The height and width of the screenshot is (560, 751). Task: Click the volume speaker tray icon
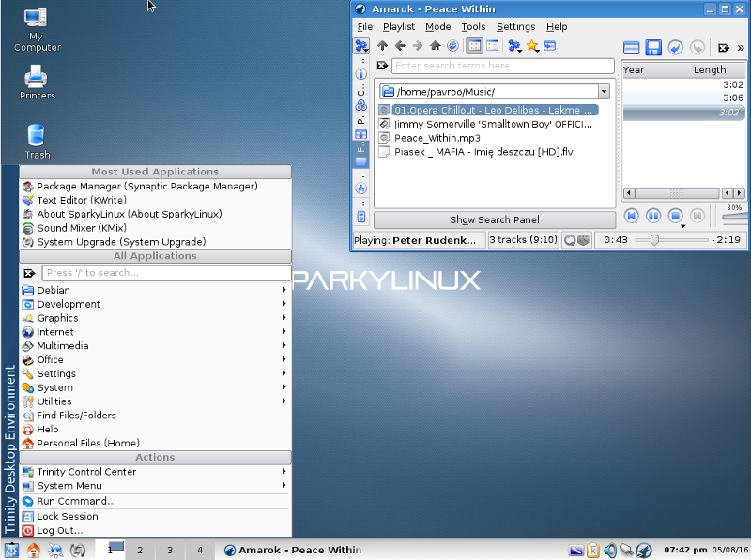coord(609,551)
